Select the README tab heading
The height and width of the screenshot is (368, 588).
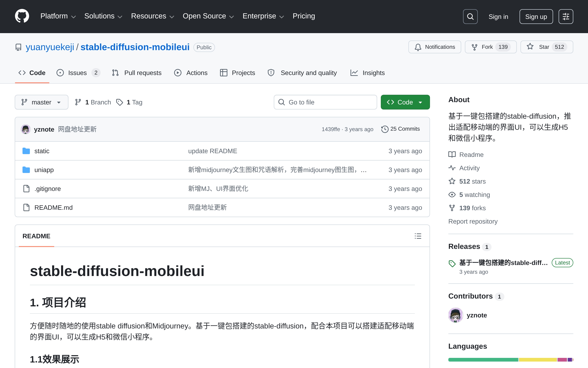pyautogui.click(x=37, y=236)
